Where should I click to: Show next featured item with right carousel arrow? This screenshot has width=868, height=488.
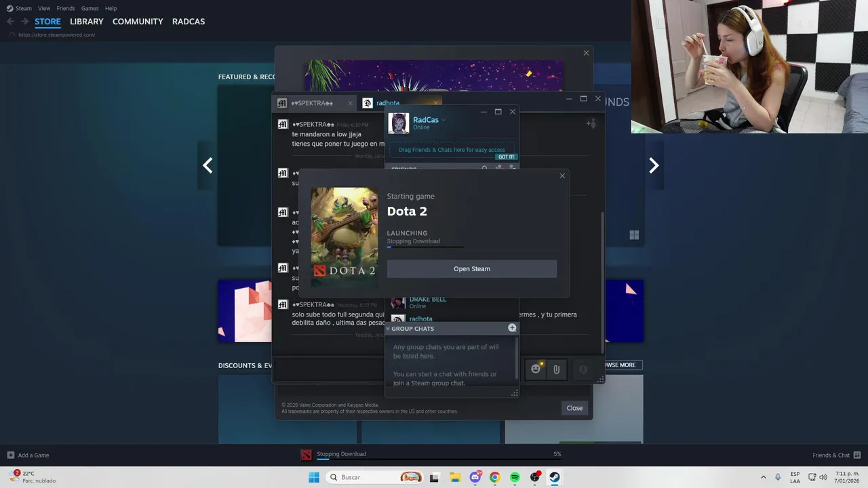pyautogui.click(x=654, y=165)
